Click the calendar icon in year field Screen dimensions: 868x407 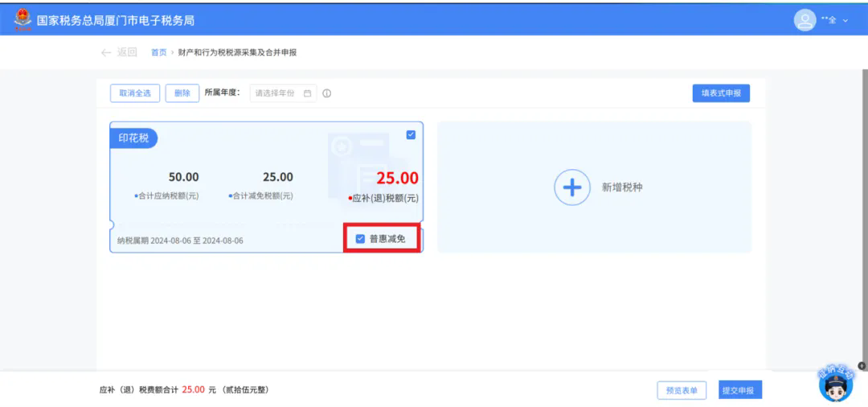tap(308, 93)
